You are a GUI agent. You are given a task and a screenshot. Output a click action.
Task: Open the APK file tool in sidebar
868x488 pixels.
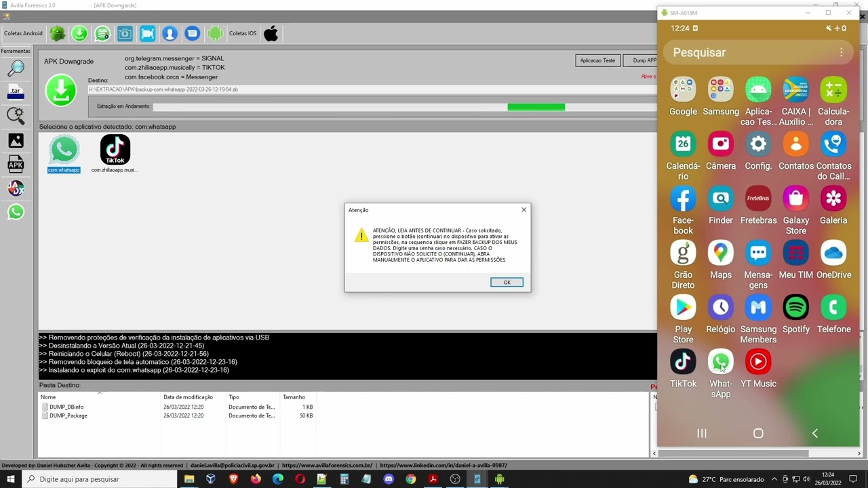pyautogui.click(x=16, y=164)
